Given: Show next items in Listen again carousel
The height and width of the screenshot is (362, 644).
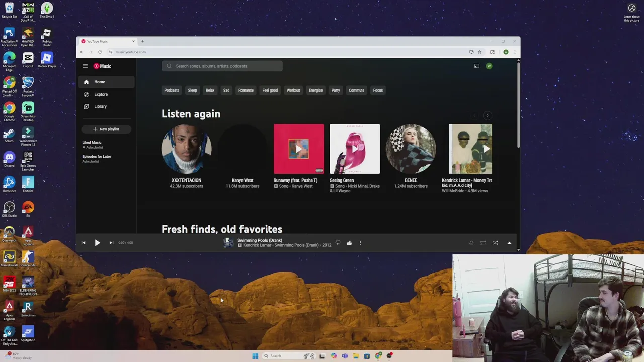Looking at the screenshot, I should [x=487, y=116].
